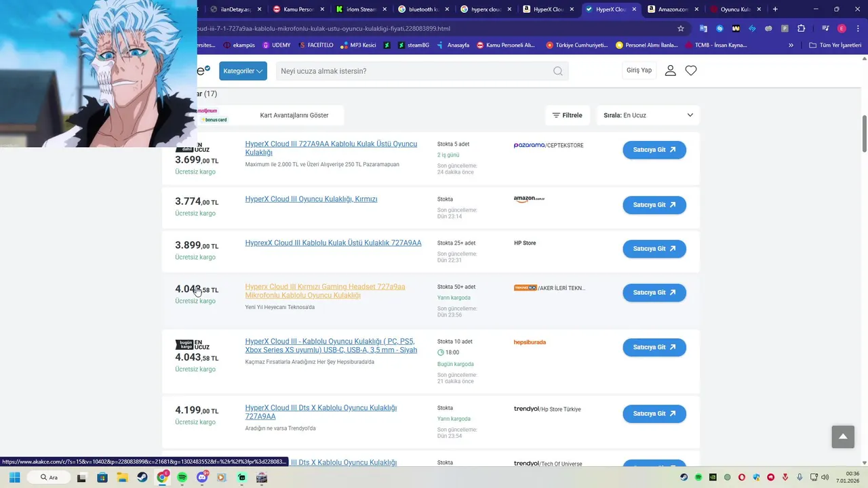The image size is (868, 488).
Task: Go to seller for Hepsiburada offer
Action: coord(654,347)
